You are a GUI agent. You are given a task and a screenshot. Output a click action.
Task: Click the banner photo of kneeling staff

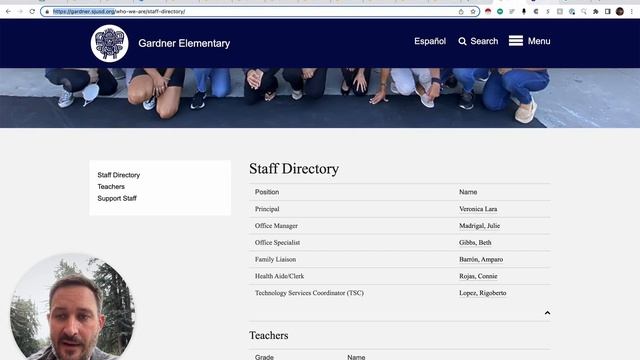(x=320, y=98)
